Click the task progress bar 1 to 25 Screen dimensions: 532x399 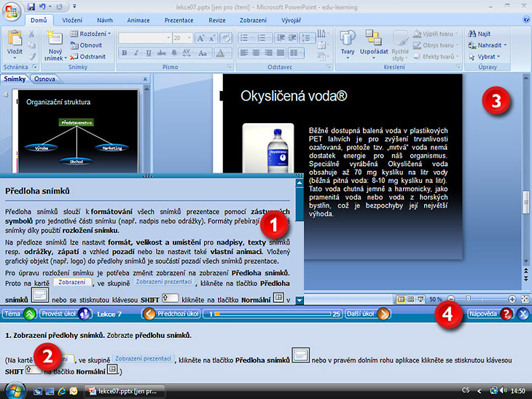click(273, 315)
